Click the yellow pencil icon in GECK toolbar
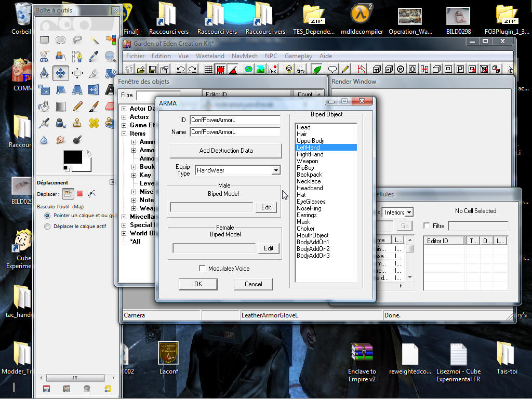Viewport: 532px width, 399px height. 345,70
